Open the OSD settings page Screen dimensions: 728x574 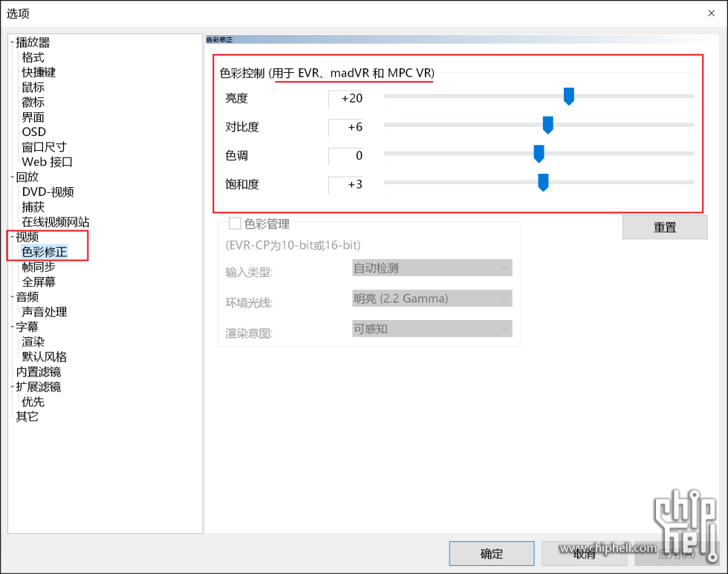pyautogui.click(x=33, y=132)
